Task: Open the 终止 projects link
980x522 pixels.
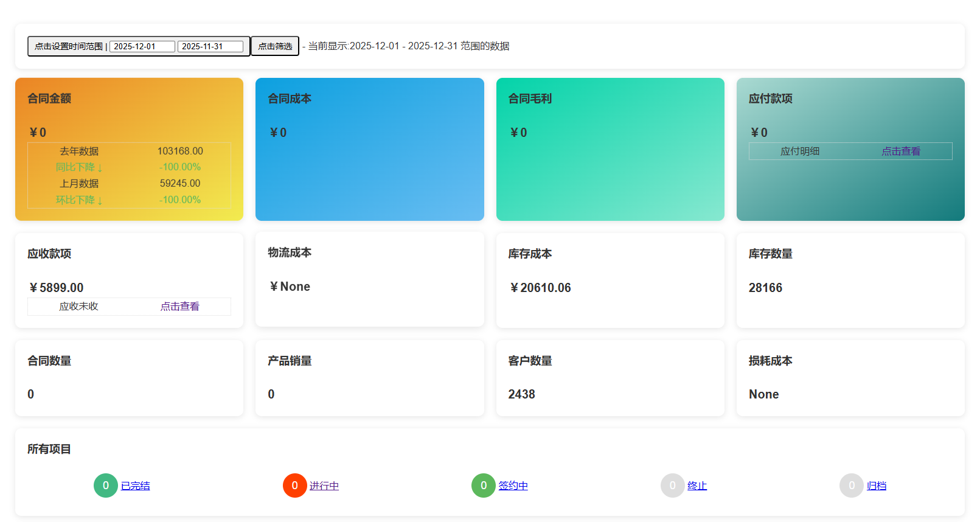Action: point(697,486)
